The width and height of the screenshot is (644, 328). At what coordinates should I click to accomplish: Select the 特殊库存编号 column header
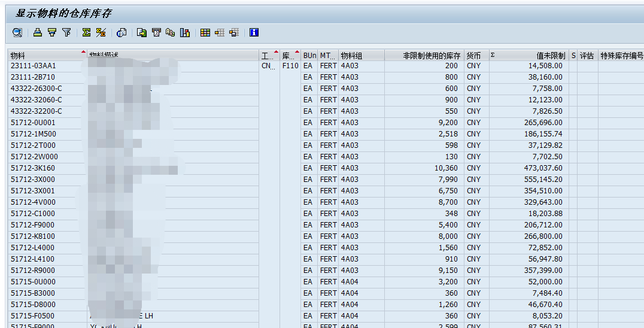(x=621, y=56)
